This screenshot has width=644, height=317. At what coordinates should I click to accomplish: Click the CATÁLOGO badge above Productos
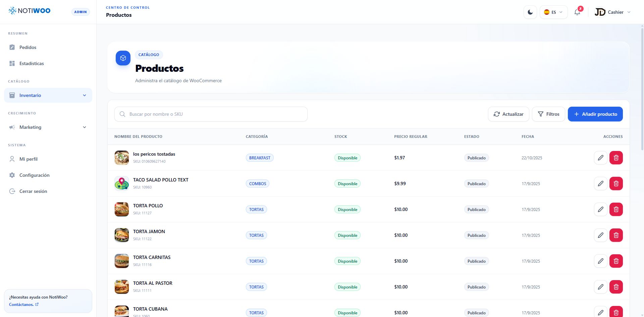(149, 55)
